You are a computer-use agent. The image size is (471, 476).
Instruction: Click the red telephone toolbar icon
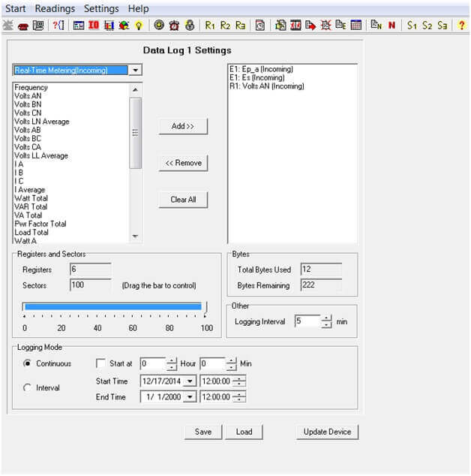tap(23, 25)
